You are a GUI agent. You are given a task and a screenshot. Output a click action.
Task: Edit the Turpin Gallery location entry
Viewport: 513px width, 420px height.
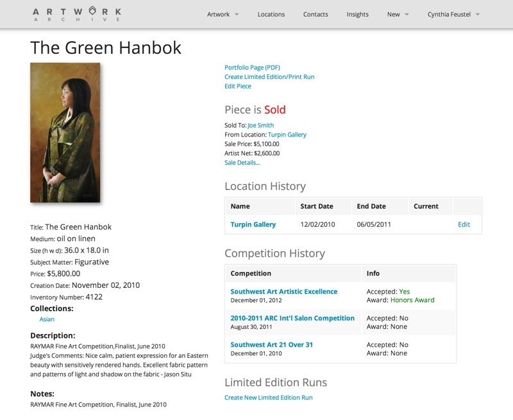coord(464,224)
